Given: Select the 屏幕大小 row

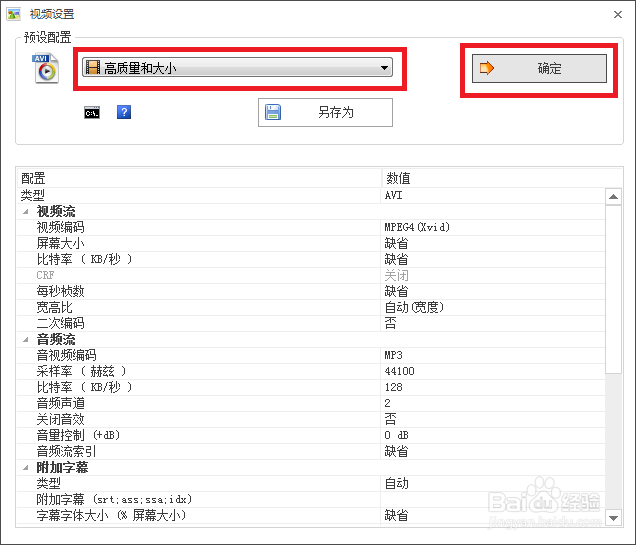Looking at the screenshot, I should coord(311,243).
